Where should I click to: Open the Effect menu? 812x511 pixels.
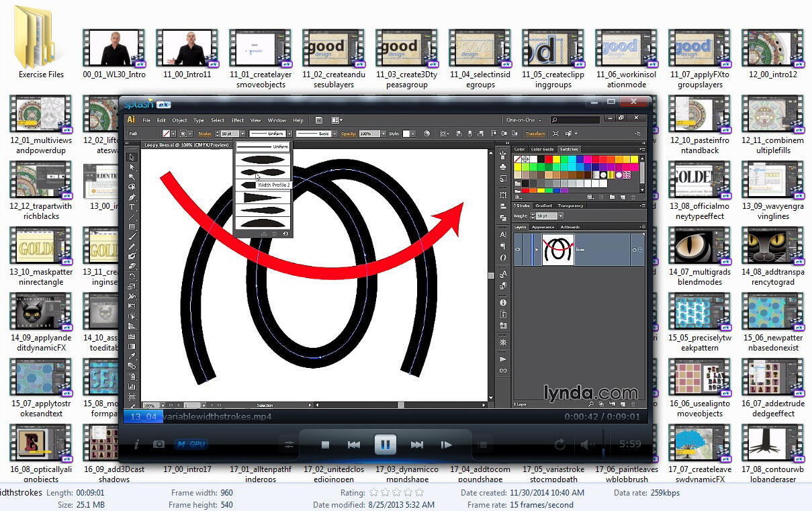[x=238, y=120]
